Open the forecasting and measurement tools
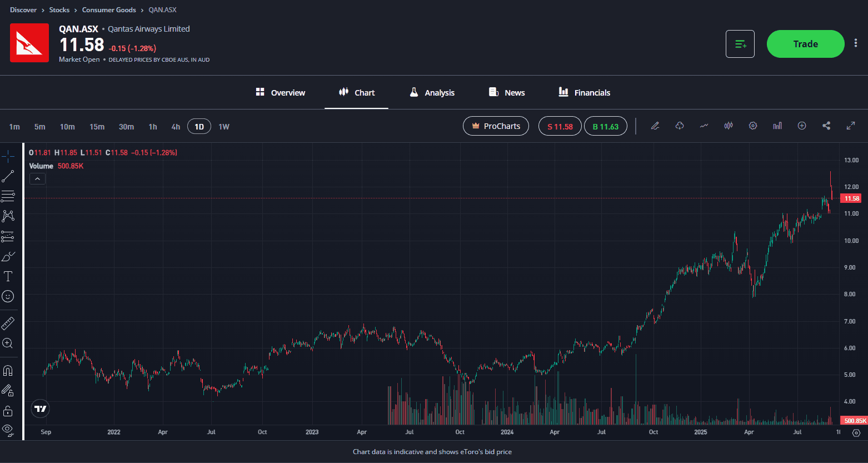 point(8,236)
